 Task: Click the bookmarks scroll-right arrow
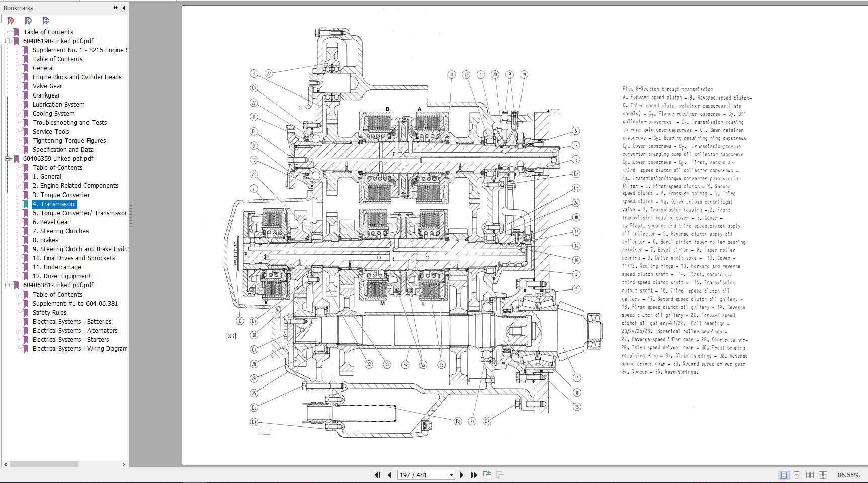tap(124, 464)
